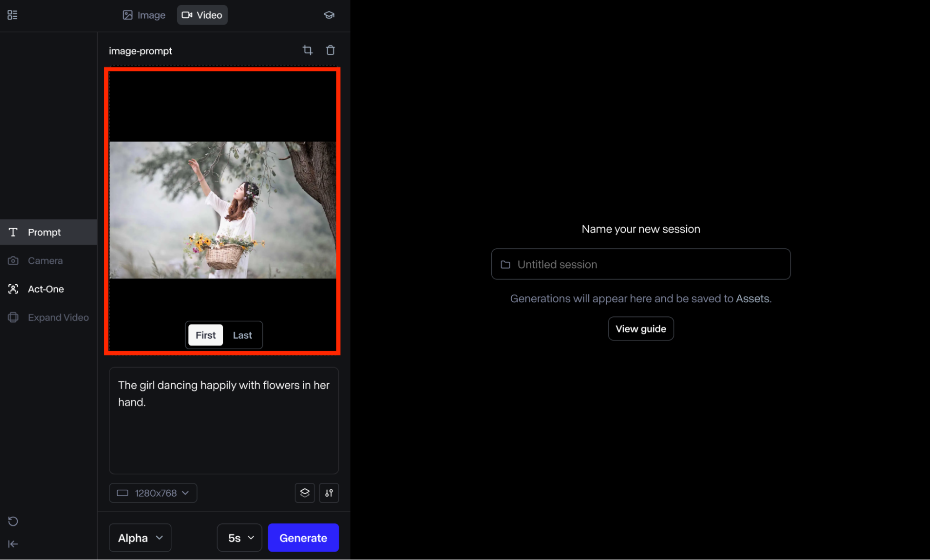Click the View guide button

pyautogui.click(x=641, y=329)
